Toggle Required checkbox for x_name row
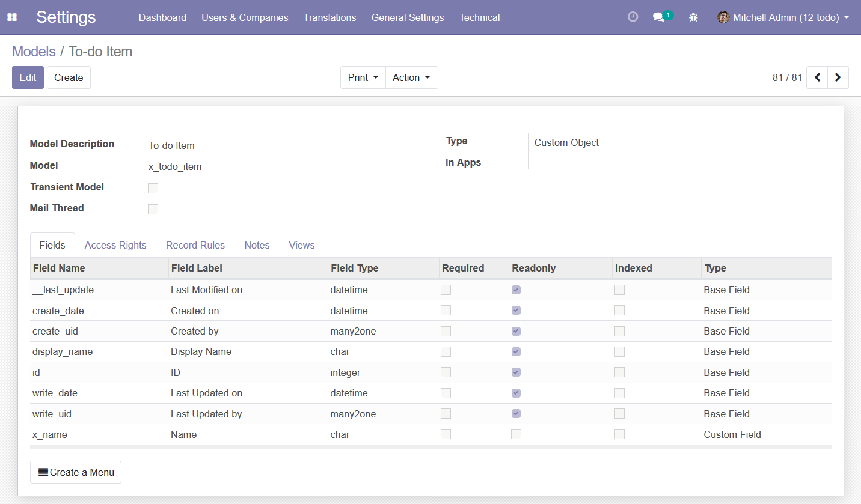 coord(446,434)
